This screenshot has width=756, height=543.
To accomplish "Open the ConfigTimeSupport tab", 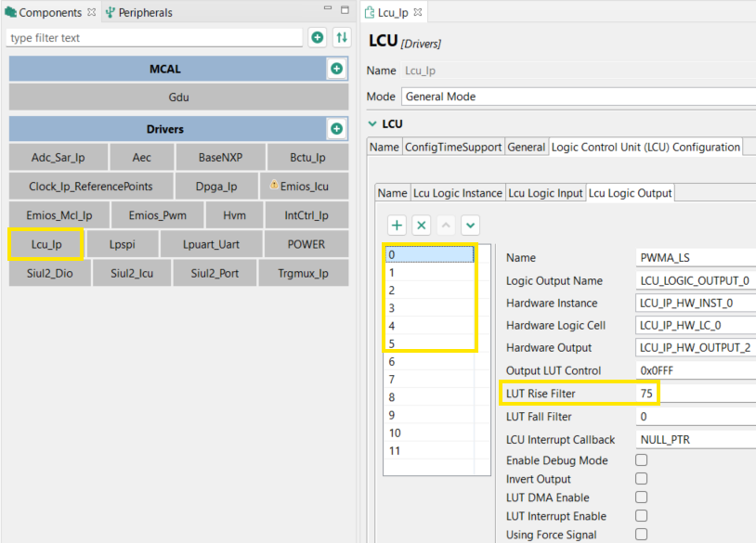I will tap(452, 147).
